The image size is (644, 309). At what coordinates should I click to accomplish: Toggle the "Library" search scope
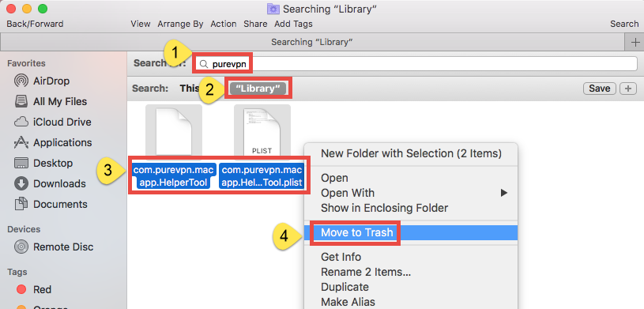coord(258,89)
